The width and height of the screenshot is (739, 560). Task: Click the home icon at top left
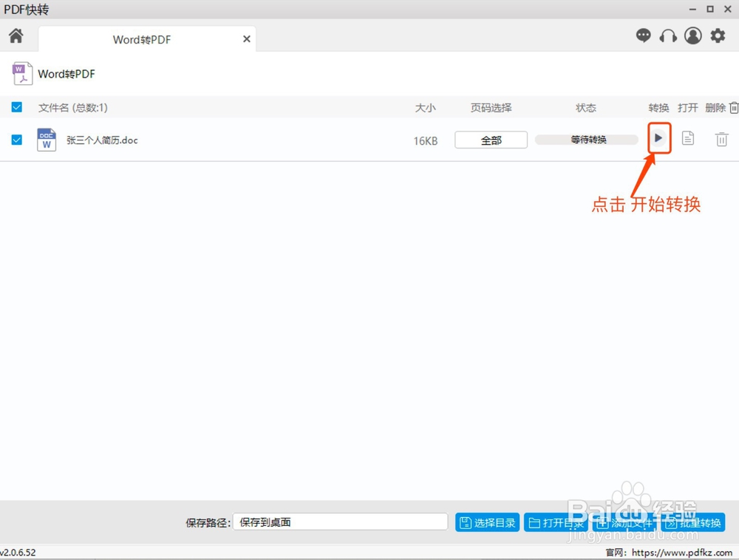tap(16, 35)
